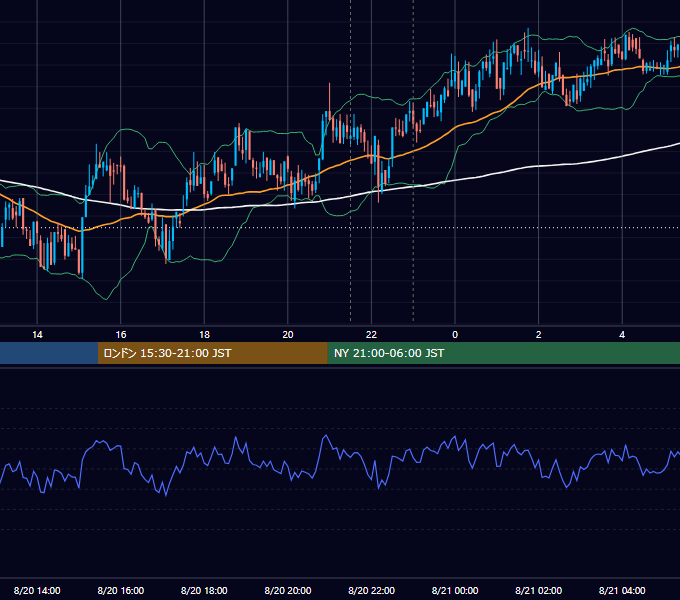
Task: Select the 16 hour axis label
Action: 121,335
